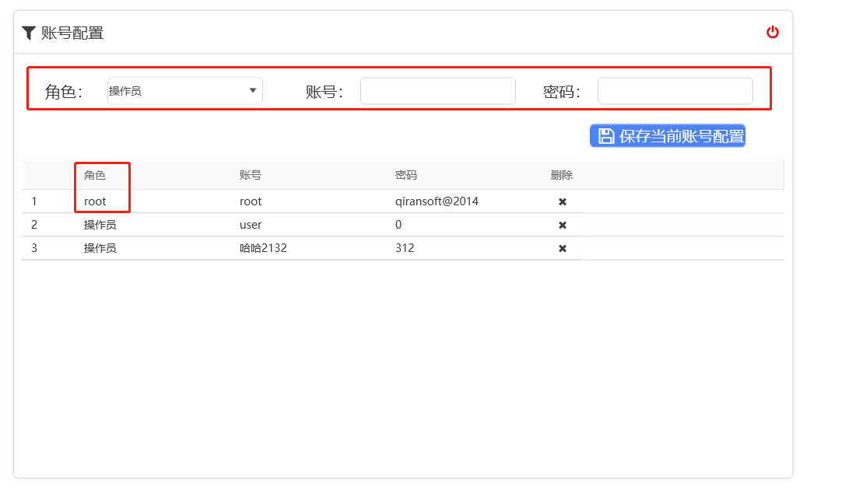Click row number 2 in the table

click(x=35, y=225)
